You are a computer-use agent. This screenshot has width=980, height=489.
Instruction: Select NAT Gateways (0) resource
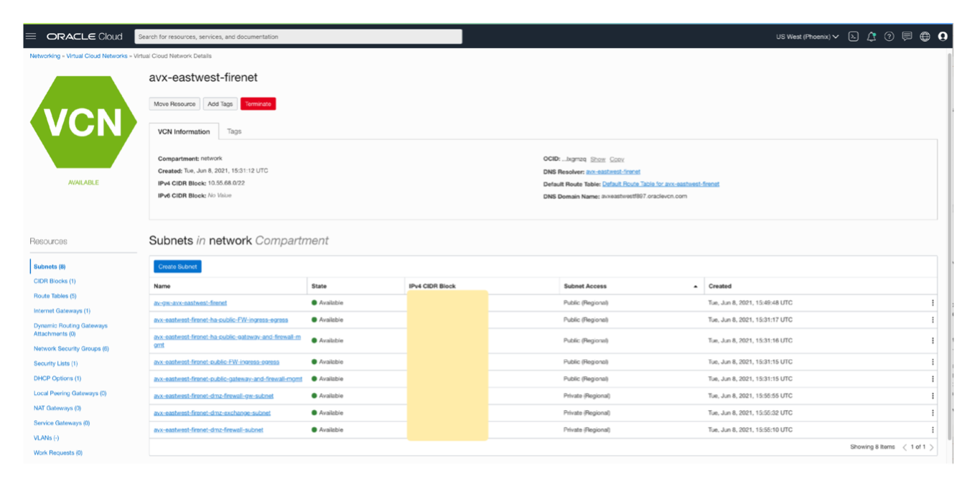[57, 409]
